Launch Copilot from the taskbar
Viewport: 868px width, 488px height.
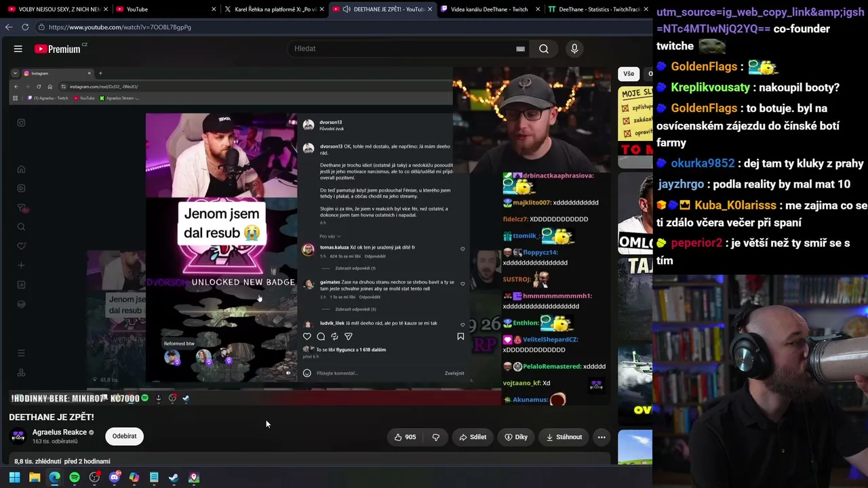click(x=134, y=477)
